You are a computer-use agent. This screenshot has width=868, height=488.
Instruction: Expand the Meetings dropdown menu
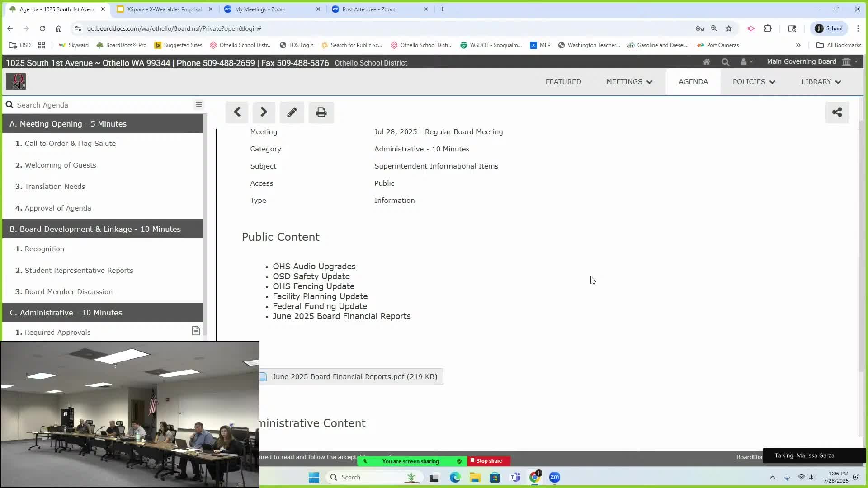tap(629, 82)
